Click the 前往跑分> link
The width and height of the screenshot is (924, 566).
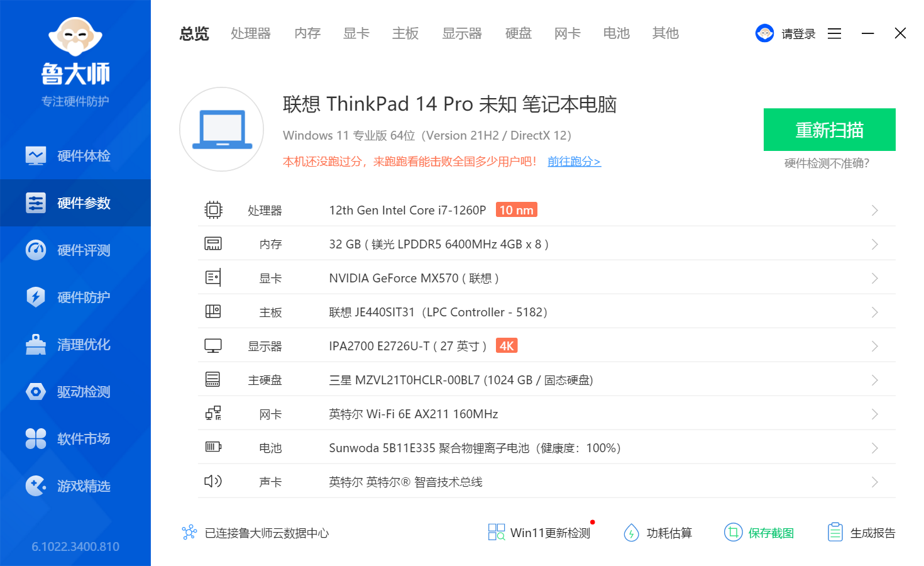(574, 162)
